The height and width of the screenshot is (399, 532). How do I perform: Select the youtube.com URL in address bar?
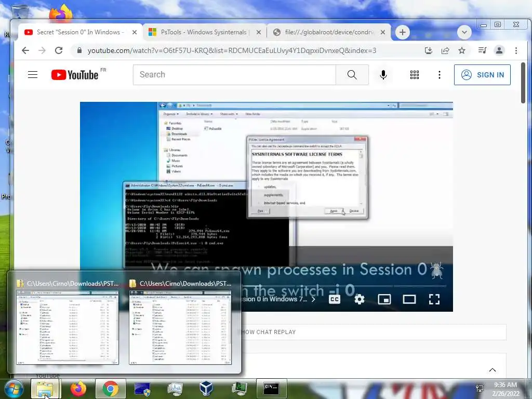[232, 50]
